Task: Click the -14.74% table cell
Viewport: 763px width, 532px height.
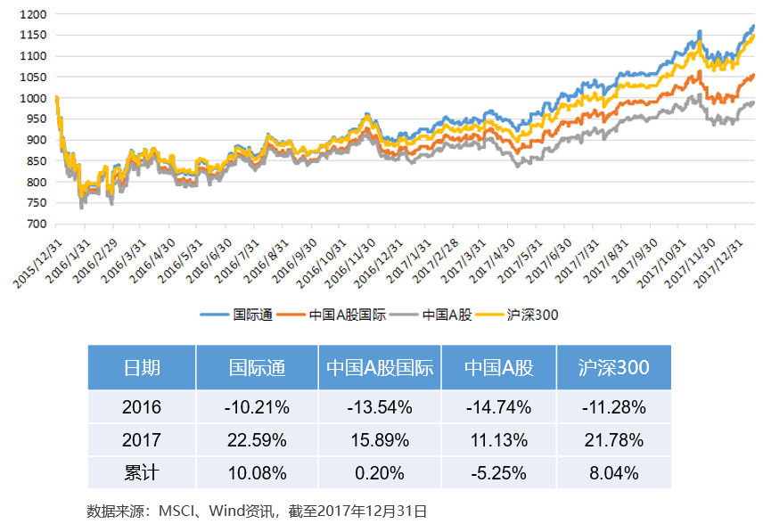Action: pyautogui.click(x=499, y=407)
